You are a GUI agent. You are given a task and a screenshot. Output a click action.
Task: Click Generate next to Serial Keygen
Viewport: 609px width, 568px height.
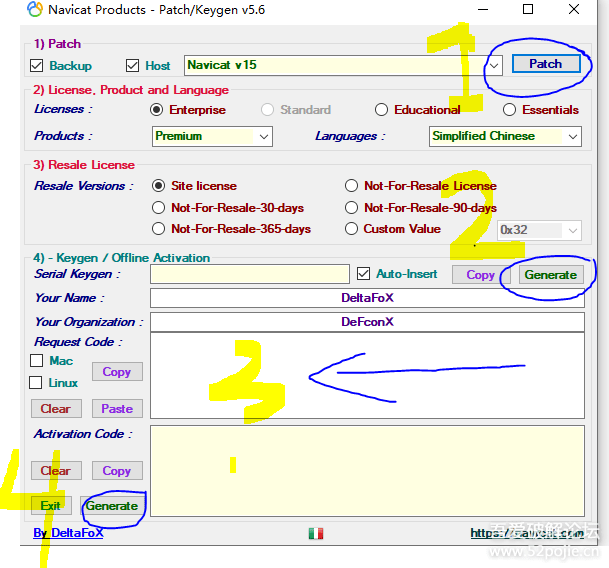pos(551,275)
